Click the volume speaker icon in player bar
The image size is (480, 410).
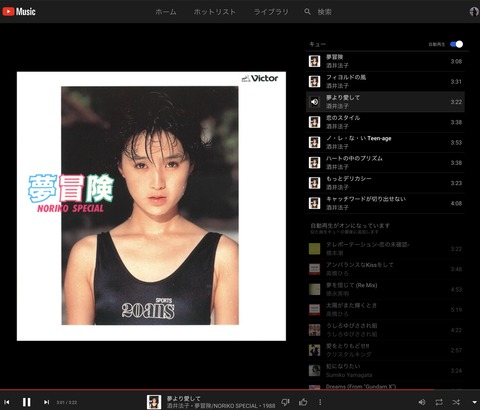click(422, 402)
